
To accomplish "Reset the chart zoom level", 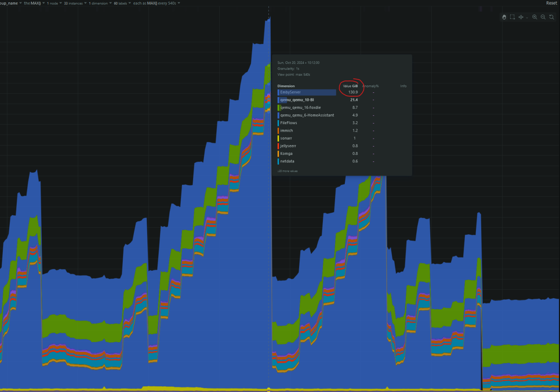I will [x=552, y=17].
